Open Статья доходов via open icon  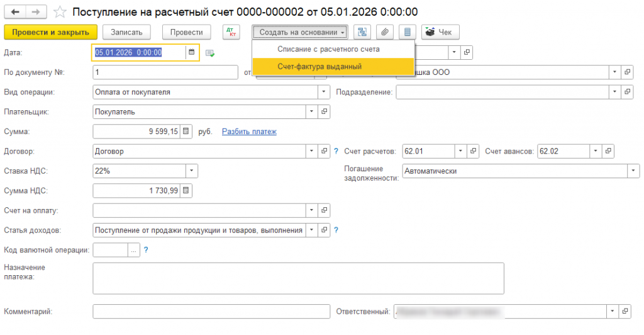324,230
